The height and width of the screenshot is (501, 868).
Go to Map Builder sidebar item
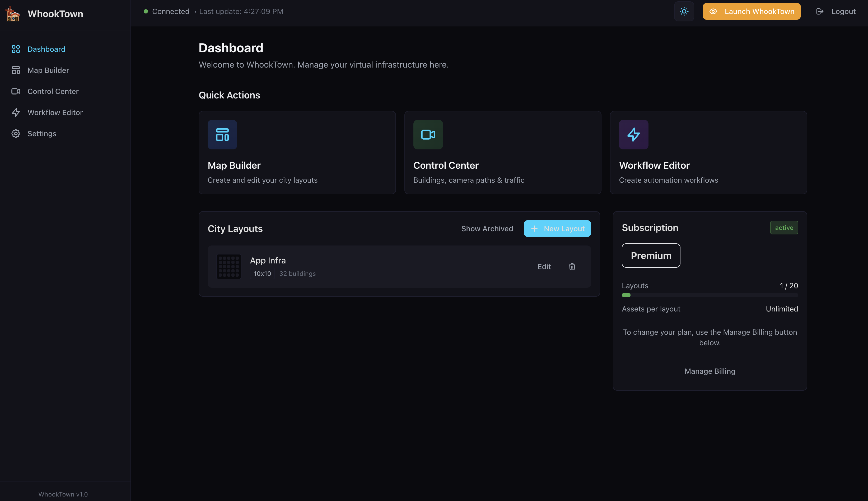click(48, 70)
